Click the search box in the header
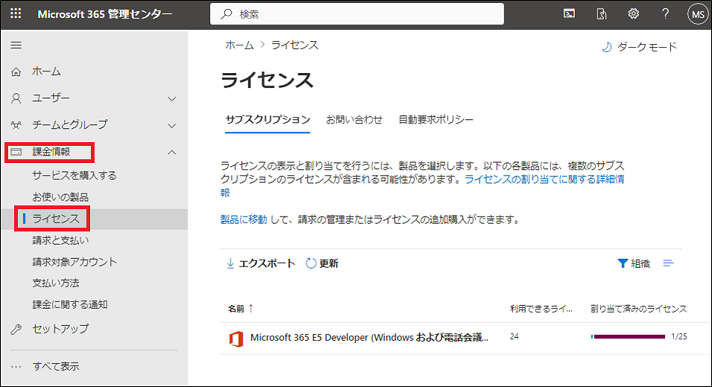The width and height of the screenshot is (712, 387). click(x=357, y=14)
